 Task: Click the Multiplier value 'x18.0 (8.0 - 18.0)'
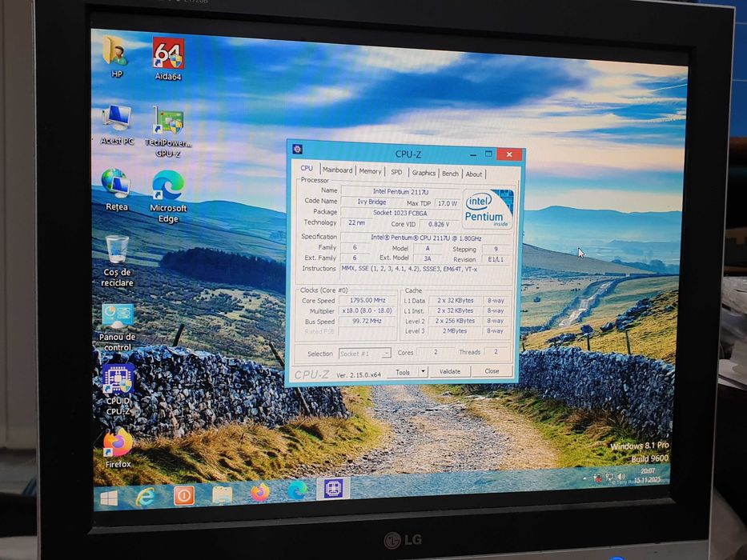(x=367, y=310)
